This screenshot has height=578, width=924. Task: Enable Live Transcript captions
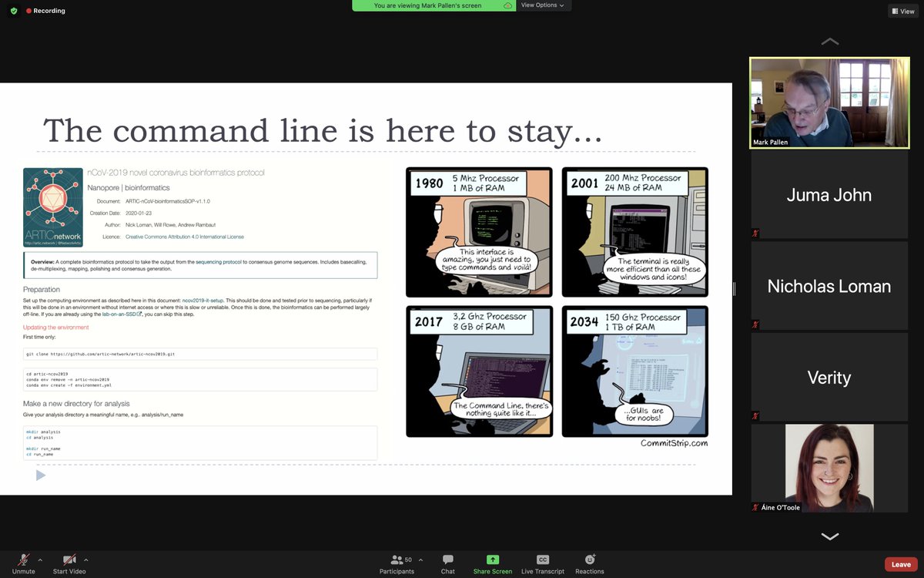543,564
